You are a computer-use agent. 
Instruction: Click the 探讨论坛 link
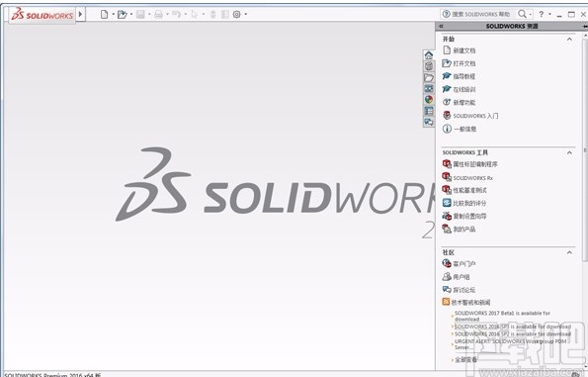(x=464, y=290)
